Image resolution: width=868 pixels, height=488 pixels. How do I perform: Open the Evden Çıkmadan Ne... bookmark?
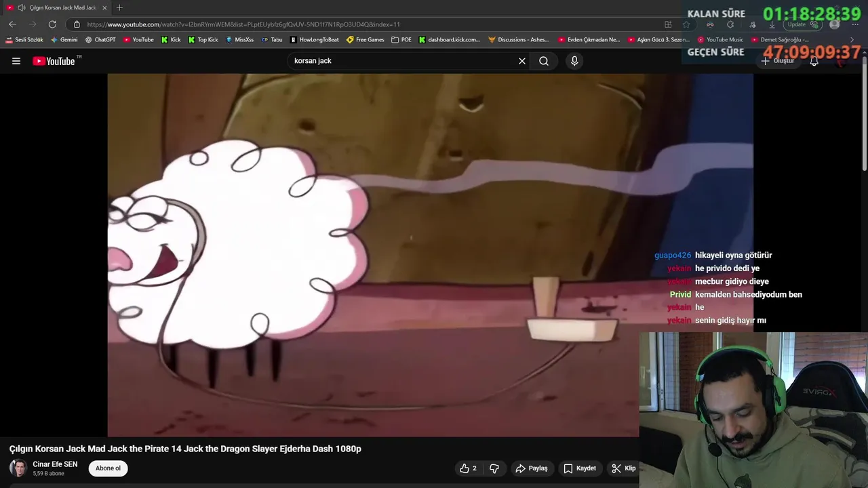(589, 40)
